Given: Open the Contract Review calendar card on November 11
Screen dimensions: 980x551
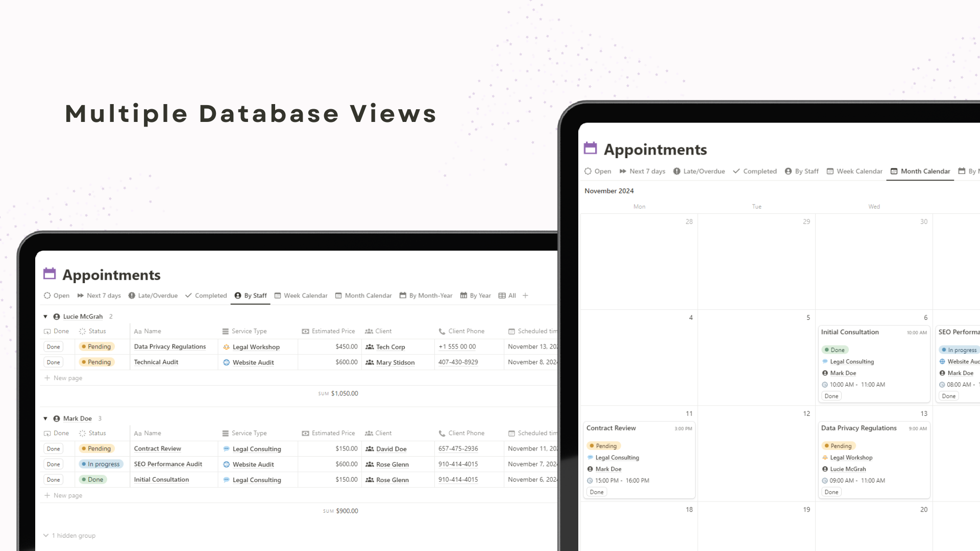Looking at the screenshot, I should click(639, 460).
